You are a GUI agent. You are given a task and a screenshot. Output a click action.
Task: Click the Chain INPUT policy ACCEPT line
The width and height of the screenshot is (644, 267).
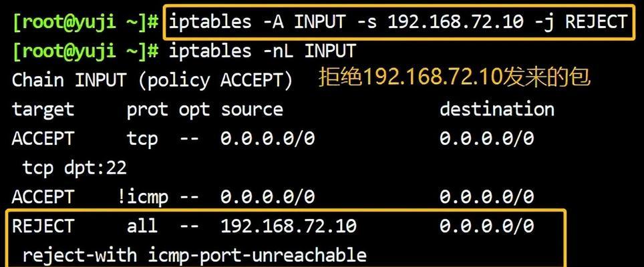click(152, 81)
